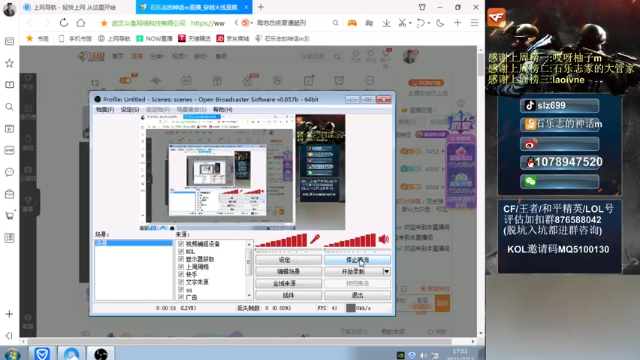This screenshot has width=640, height=360.
Task: Uncheck the KOL source checkbox
Action: [181, 251]
